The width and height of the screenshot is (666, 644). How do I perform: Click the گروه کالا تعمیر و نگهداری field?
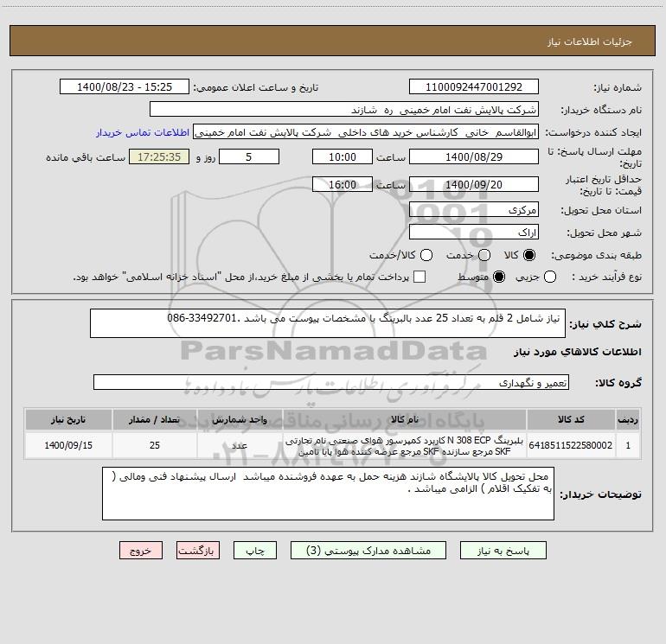(331, 382)
